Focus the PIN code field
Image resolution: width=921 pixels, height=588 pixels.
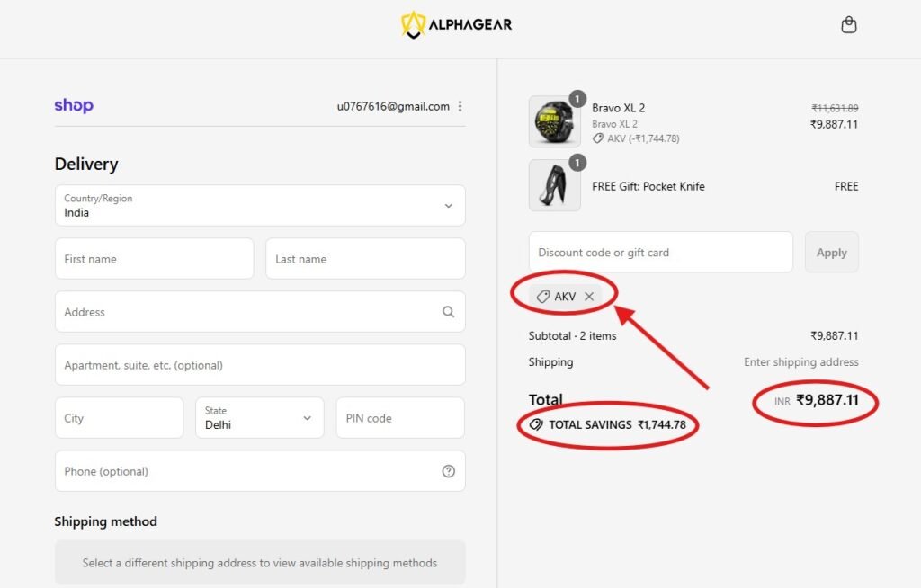(400, 418)
